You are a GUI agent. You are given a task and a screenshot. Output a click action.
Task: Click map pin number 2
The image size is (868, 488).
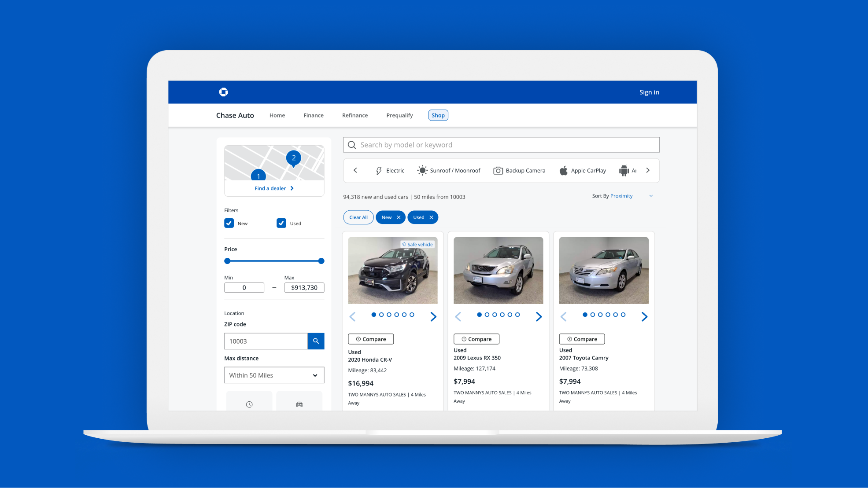294,158
